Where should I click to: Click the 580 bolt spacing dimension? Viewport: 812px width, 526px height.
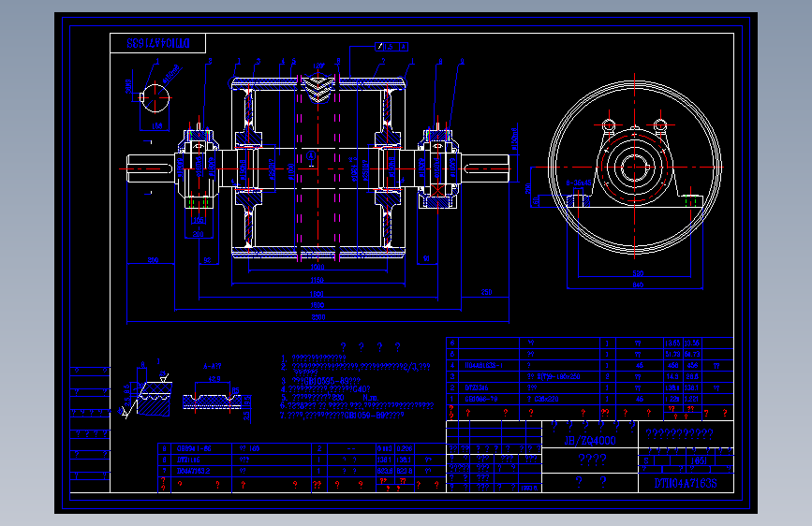point(638,273)
